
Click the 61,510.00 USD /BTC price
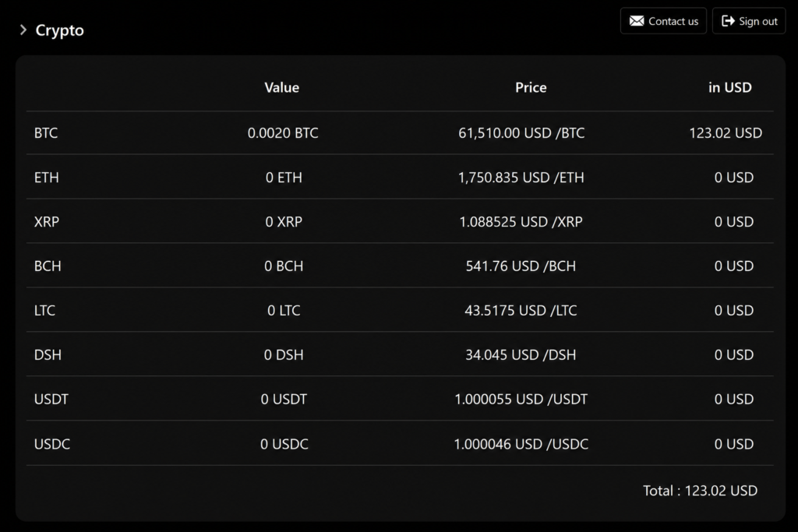click(521, 133)
